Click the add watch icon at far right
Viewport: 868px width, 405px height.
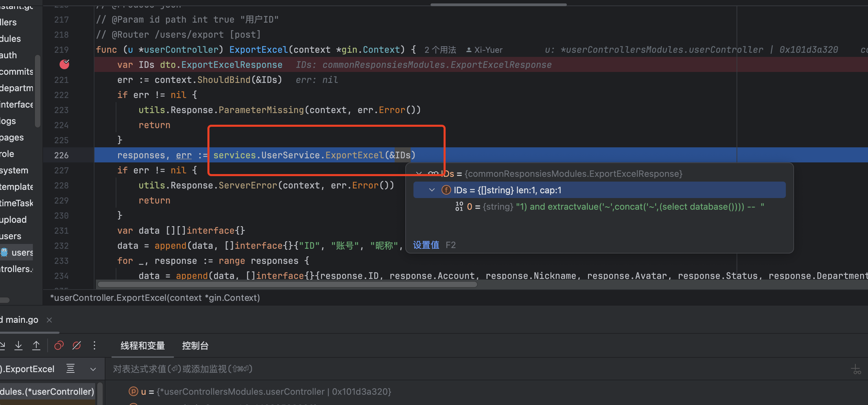[855, 369]
